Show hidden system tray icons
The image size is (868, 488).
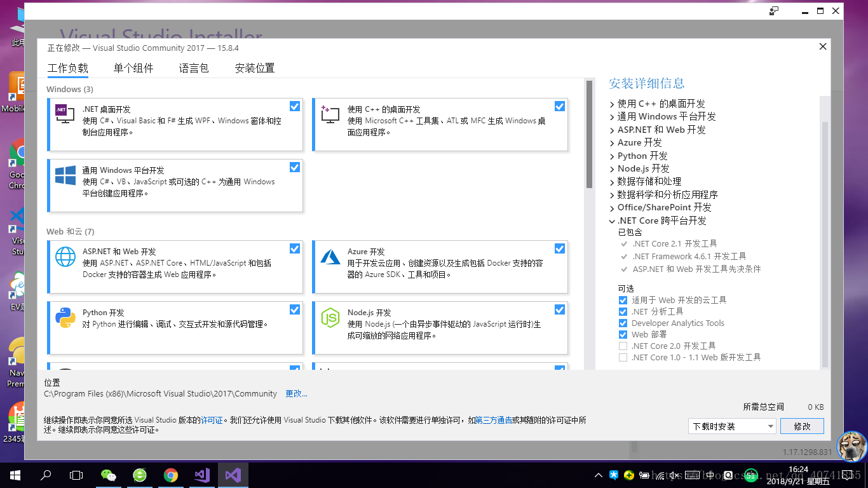click(x=599, y=475)
